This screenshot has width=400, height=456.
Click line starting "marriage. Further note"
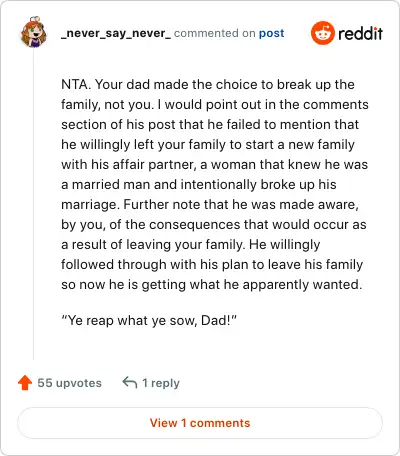coord(210,204)
